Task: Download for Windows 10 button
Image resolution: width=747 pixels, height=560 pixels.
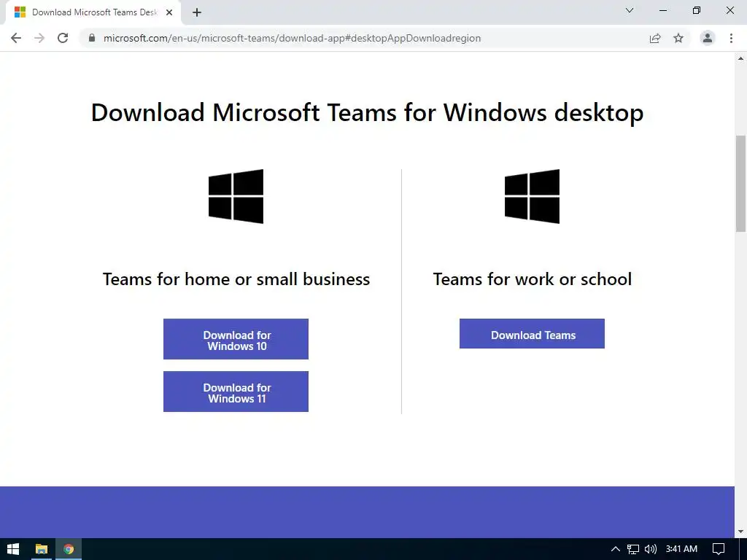Action: [x=236, y=339]
